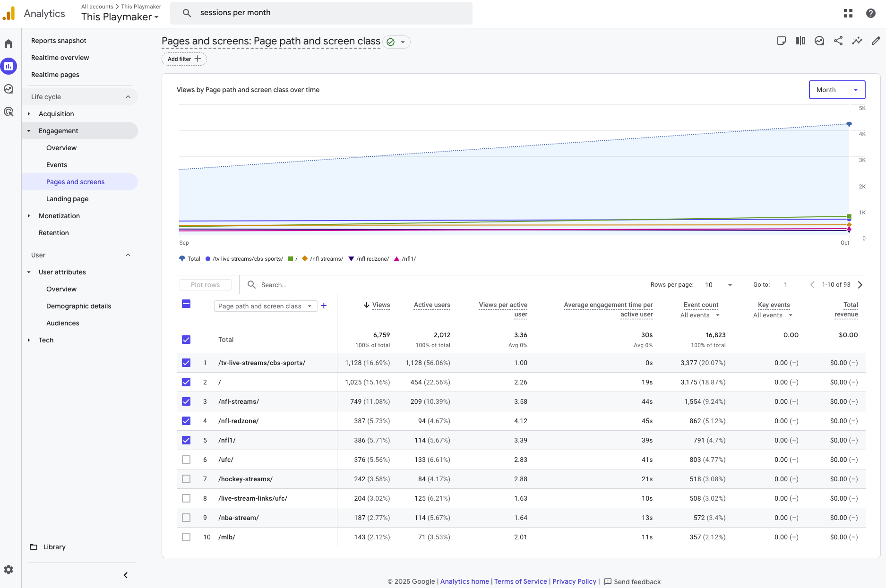Screen dimensions: 886x588
Task: Uncheck the /nfl-streams/ row checkbox
Action: pos(186,401)
